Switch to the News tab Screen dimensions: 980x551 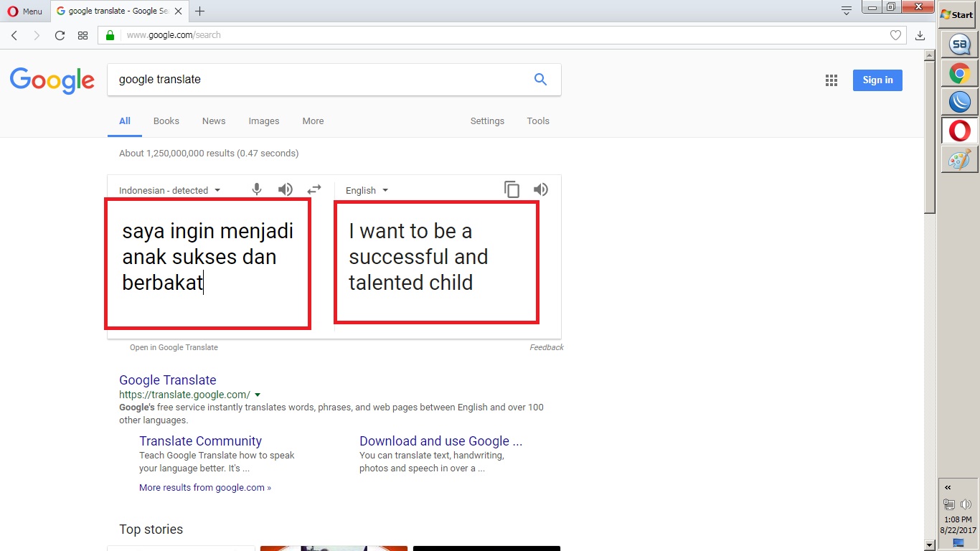[214, 121]
